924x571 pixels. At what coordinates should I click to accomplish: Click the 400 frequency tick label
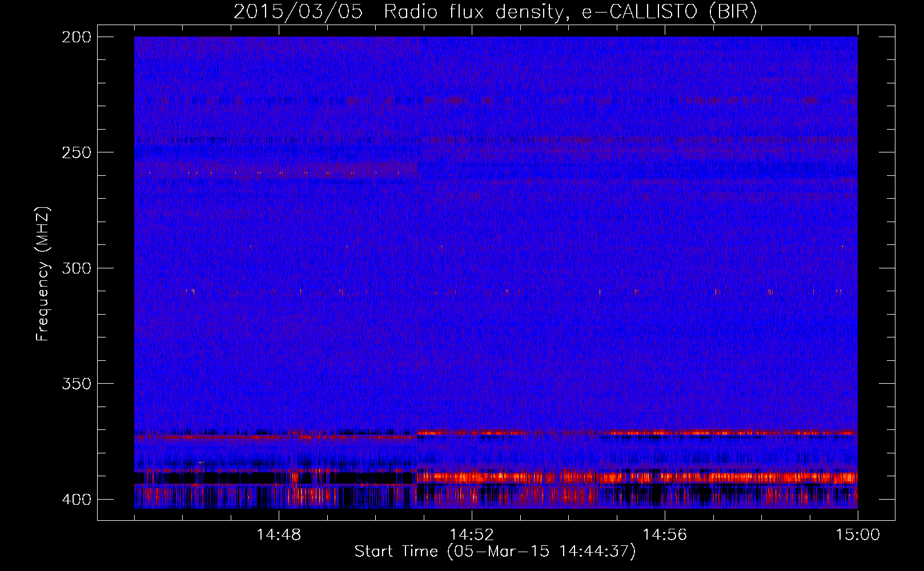(76, 499)
